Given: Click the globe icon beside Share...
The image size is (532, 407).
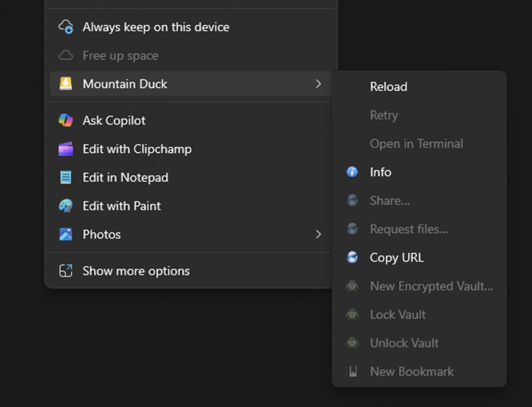Looking at the screenshot, I should (352, 200).
